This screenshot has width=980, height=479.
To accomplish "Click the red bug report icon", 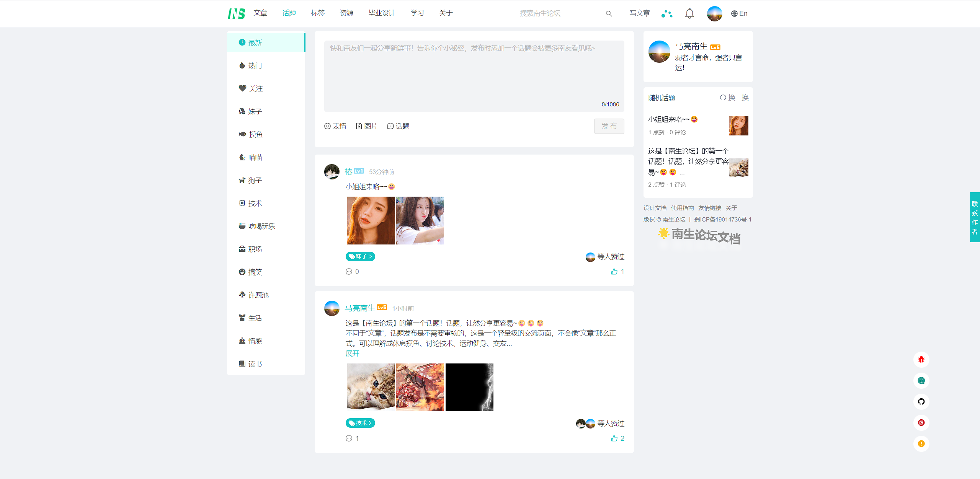I will (921, 359).
